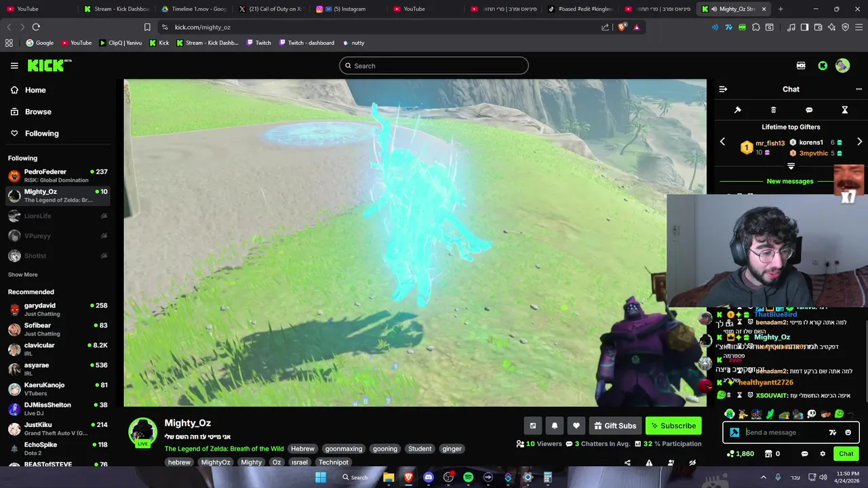
Task: Click the trash clear-chat icon
Action: point(773,110)
